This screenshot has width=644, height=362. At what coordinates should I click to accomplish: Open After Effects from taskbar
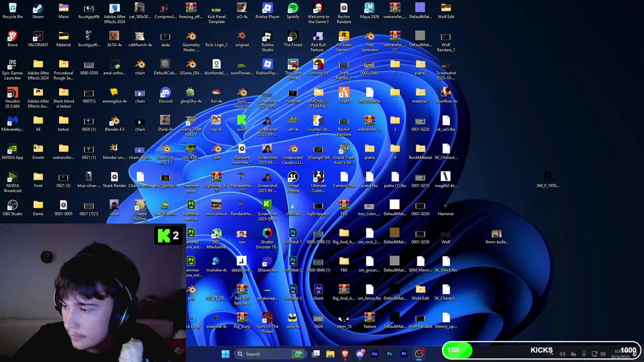[374, 354]
